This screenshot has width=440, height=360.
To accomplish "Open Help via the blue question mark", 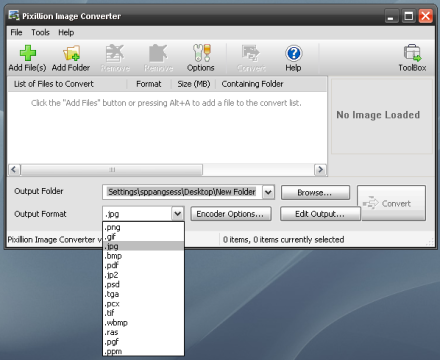I will pyautogui.click(x=294, y=53).
